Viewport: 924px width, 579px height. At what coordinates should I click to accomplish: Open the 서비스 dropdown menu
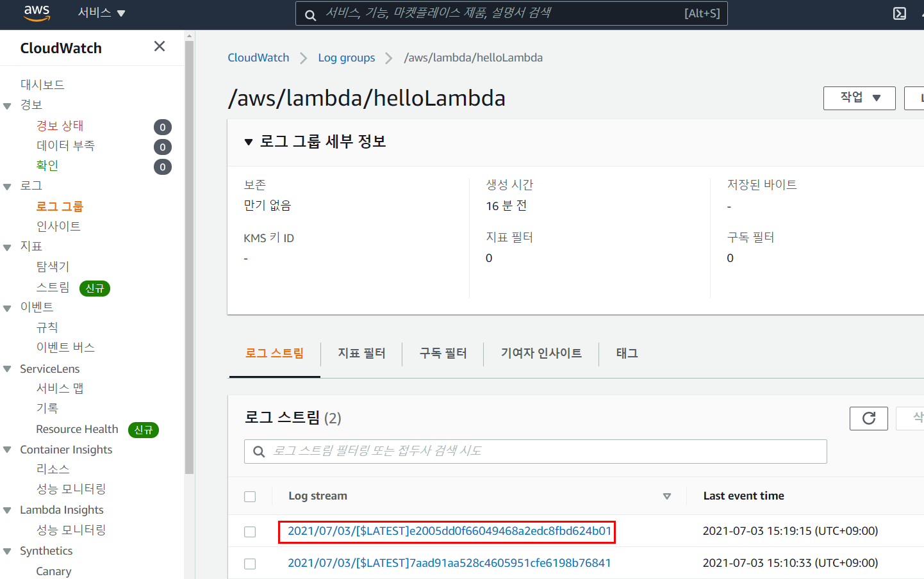tap(101, 13)
